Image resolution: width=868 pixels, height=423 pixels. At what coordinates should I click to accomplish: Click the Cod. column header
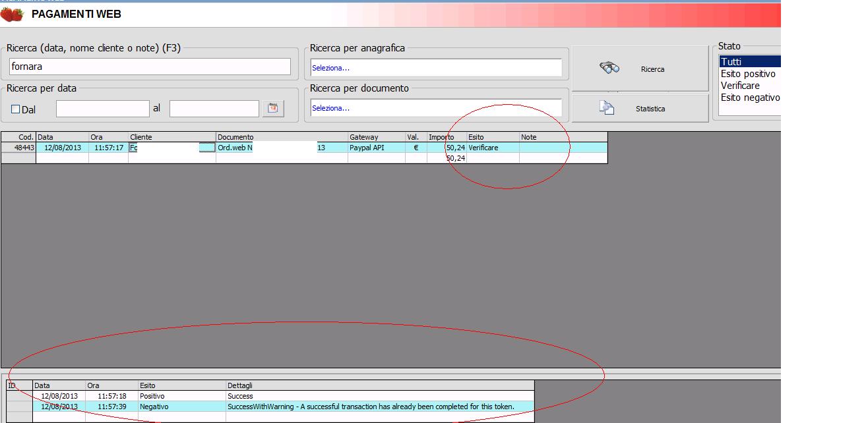click(x=18, y=137)
